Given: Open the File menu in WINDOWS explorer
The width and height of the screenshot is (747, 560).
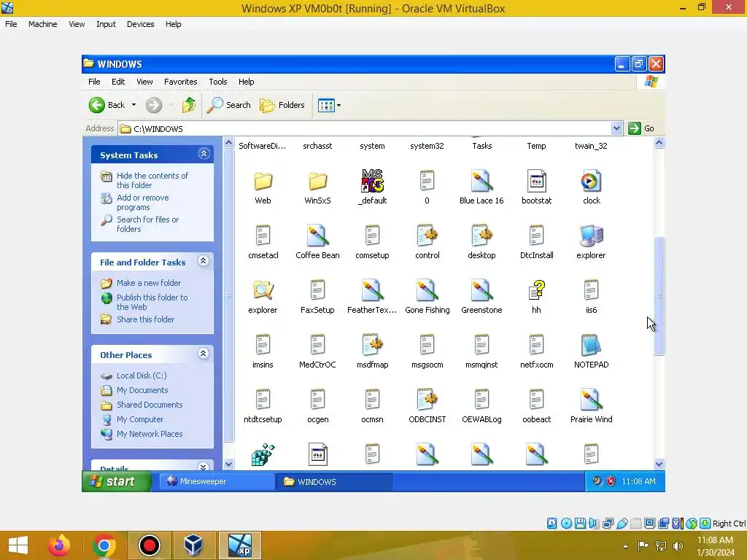Looking at the screenshot, I should click(94, 82).
